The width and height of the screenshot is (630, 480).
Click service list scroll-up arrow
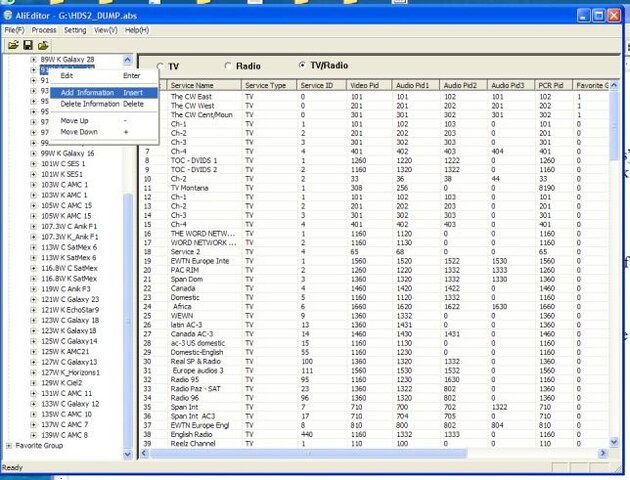614,85
